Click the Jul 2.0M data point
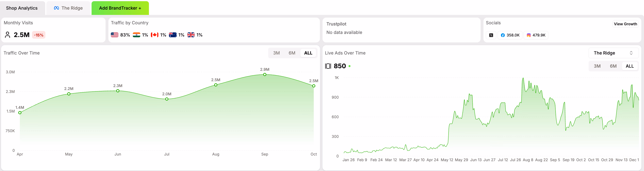The width and height of the screenshot is (644, 171). [x=167, y=99]
